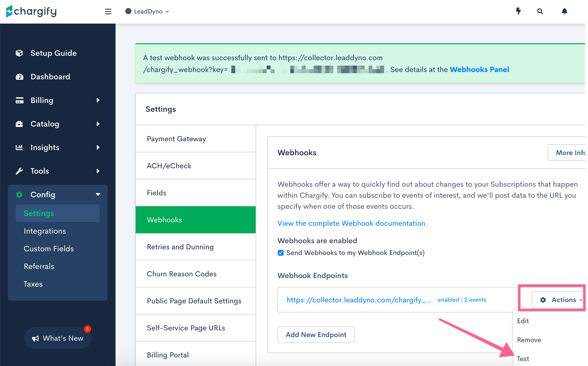Click the What's New megaphone icon
The image size is (588, 366).
coord(35,338)
